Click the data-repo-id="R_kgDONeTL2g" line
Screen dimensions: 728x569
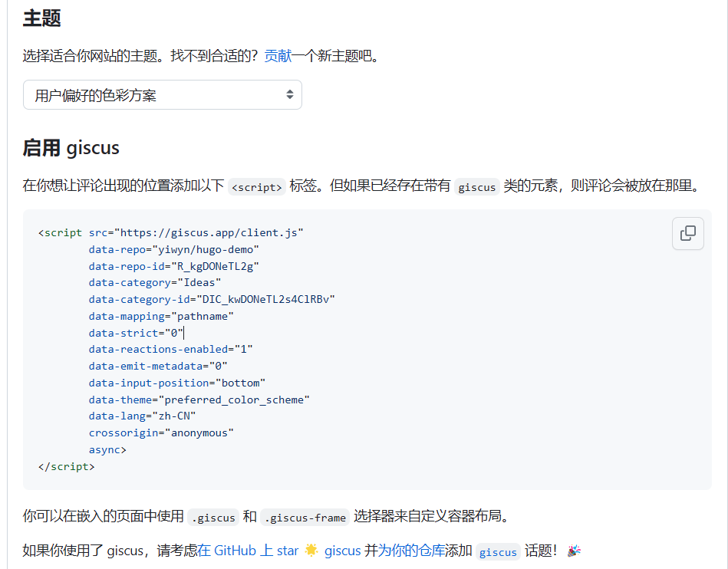click(173, 266)
